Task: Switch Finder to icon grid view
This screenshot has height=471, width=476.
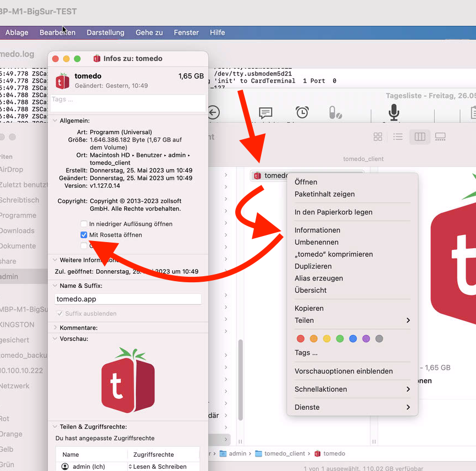Action: pos(378,137)
